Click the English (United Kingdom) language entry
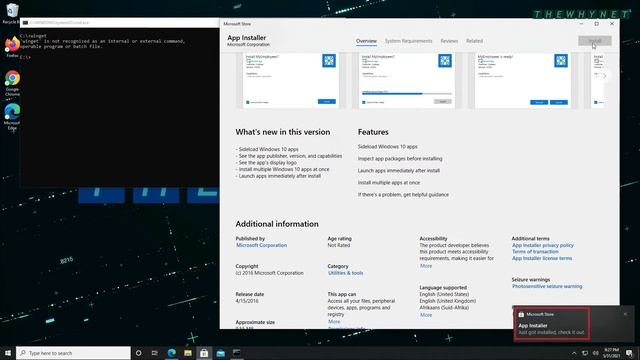 448,301
